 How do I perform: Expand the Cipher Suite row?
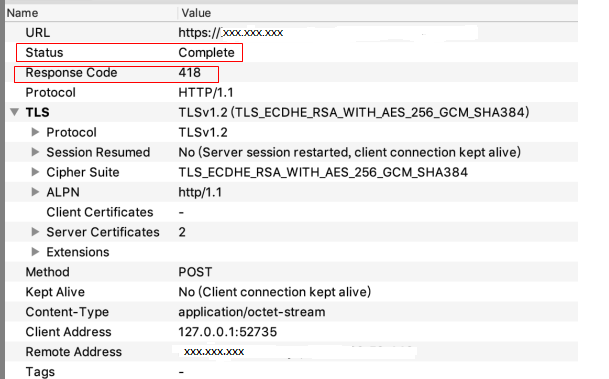pyautogui.click(x=35, y=172)
